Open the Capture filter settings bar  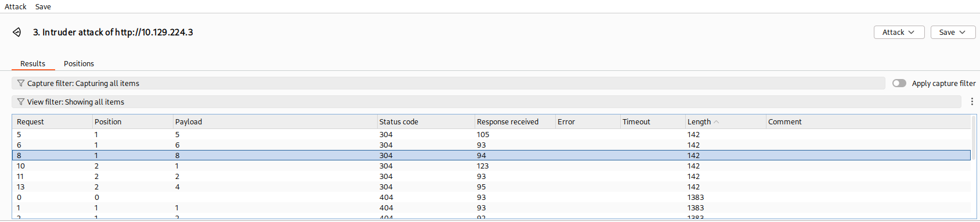[x=449, y=83]
